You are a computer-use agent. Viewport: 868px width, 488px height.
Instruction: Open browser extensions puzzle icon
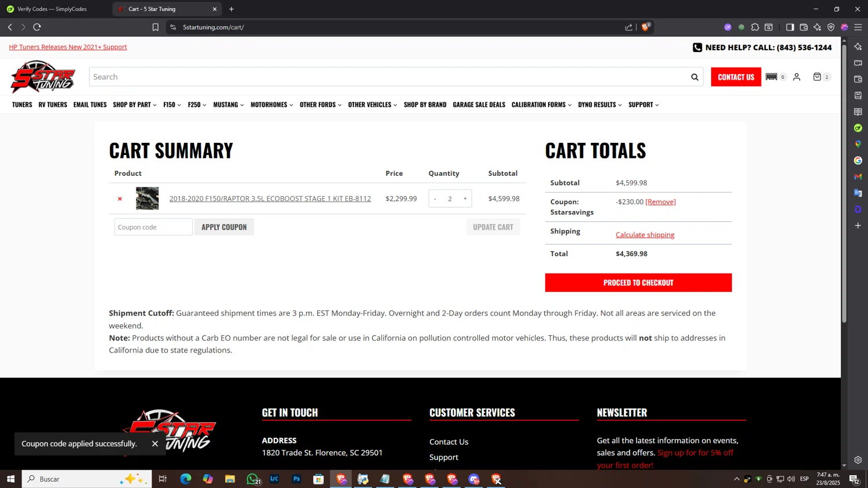point(755,27)
